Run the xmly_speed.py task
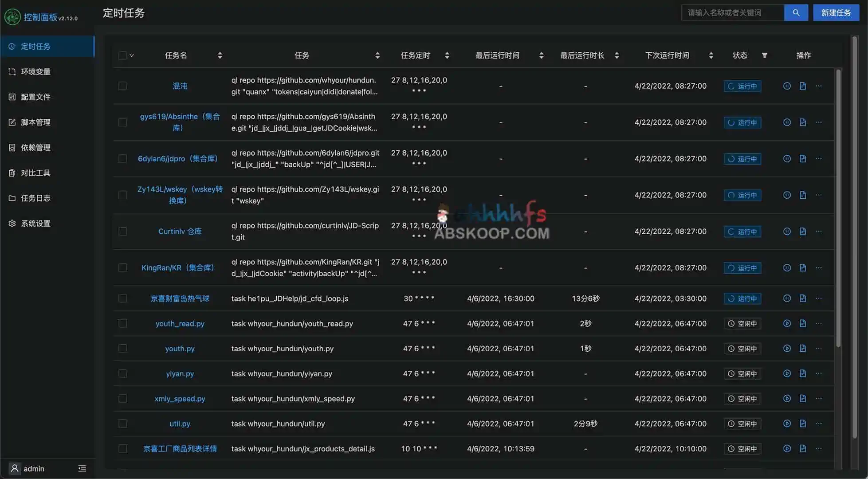This screenshot has height=479, width=868. [x=786, y=399]
